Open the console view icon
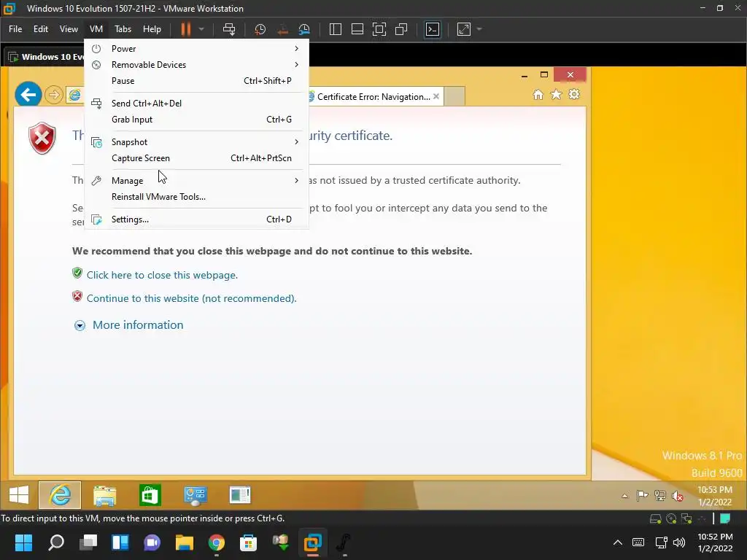The image size is (747, 560). point(432,29)
